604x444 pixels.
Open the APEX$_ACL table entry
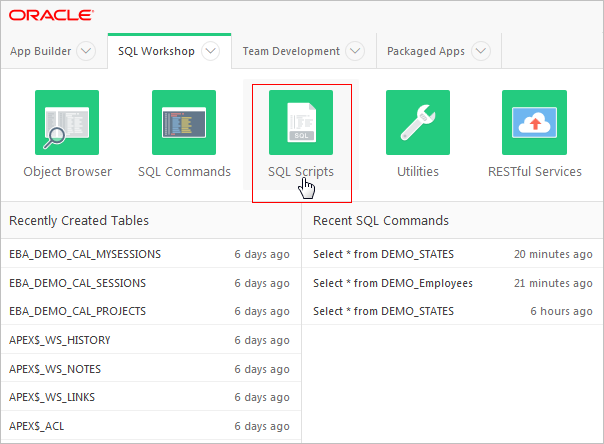pyautogui.click(x=35, y=425)
